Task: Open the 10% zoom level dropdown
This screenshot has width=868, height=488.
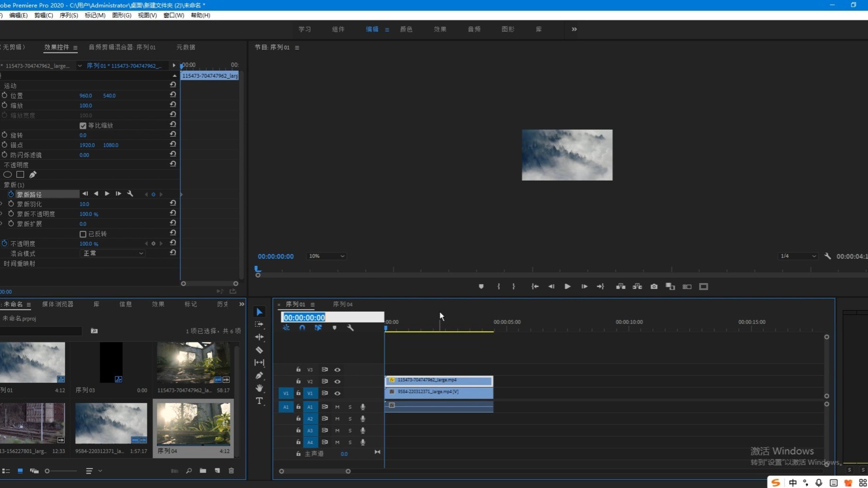Action: pos(326,256)
